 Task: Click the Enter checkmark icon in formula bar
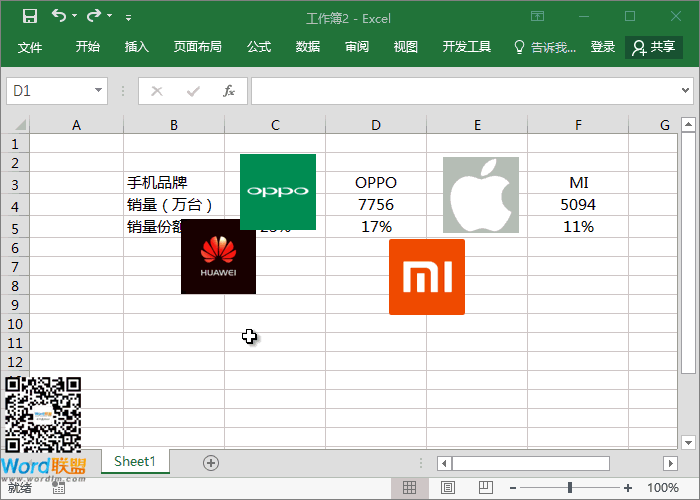(x=193, y=92)
